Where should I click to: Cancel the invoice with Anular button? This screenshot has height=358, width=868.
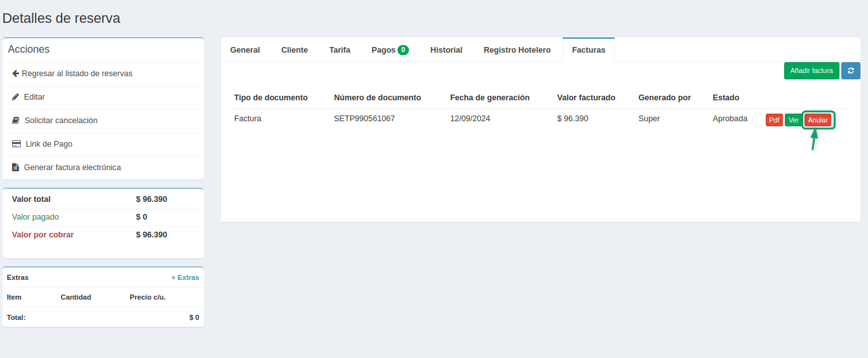(818, 120)
